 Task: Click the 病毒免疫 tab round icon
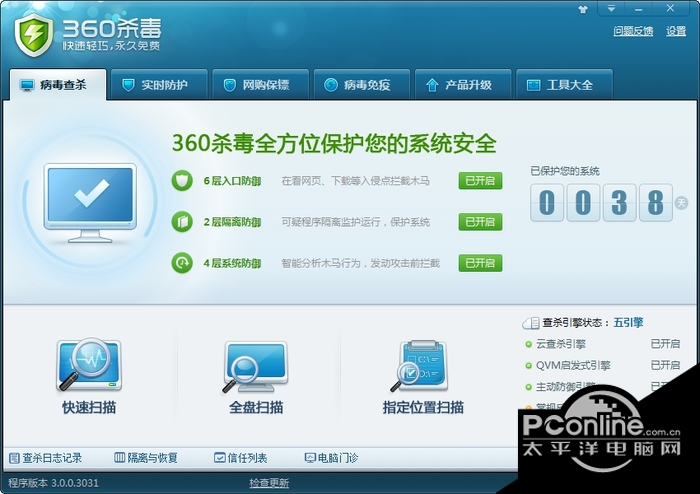point(331,85)
